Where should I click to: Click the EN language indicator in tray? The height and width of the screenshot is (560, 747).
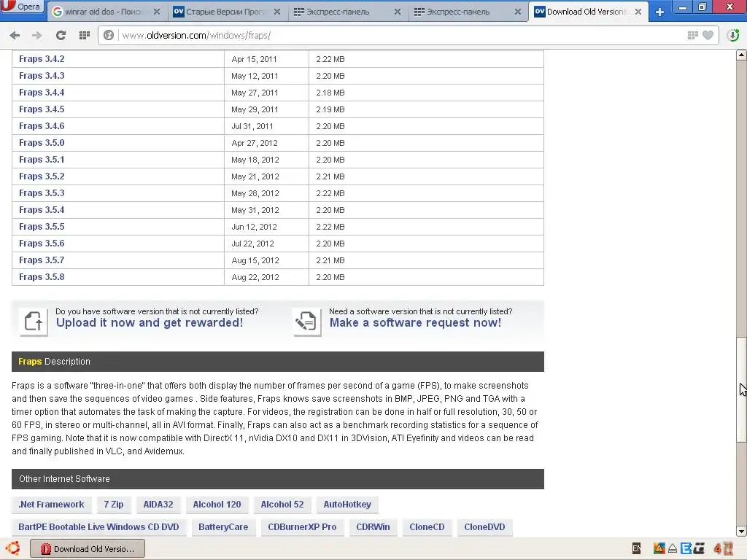(x=636, y=548)
